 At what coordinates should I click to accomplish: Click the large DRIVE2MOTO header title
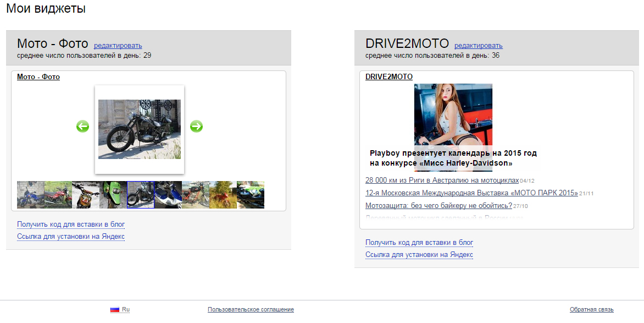point(407,43)
